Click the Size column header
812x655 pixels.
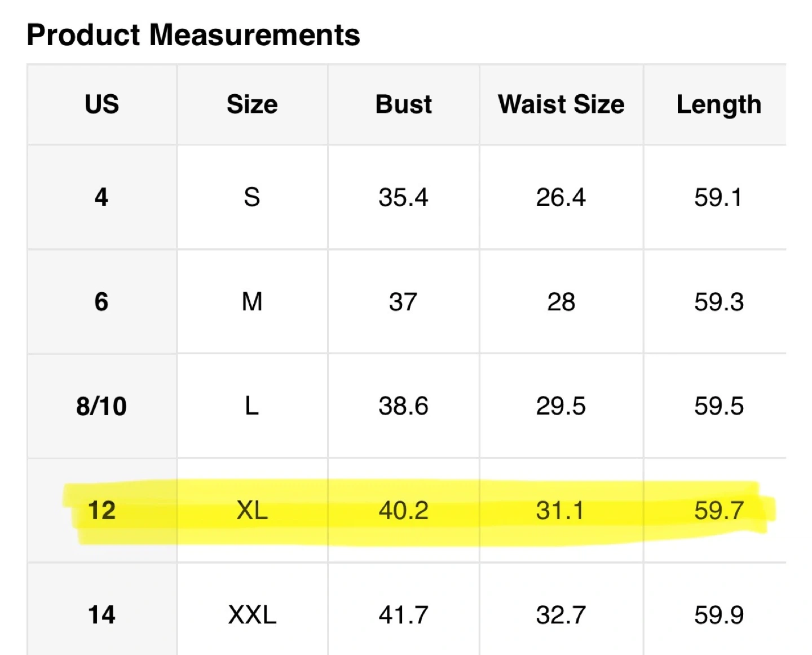tap(252, 104)
